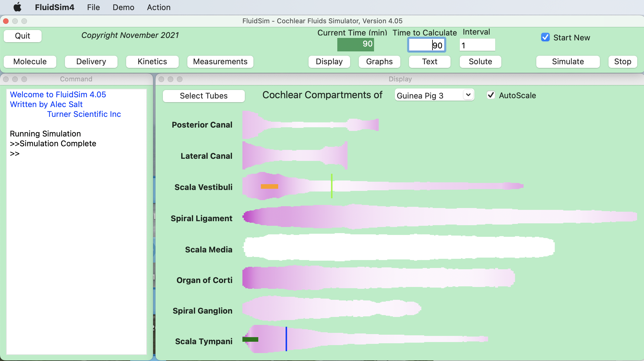The image size is (644, 361).
Task: Click green vertical line in Scala Vestibuli
Action: point(332,186)
